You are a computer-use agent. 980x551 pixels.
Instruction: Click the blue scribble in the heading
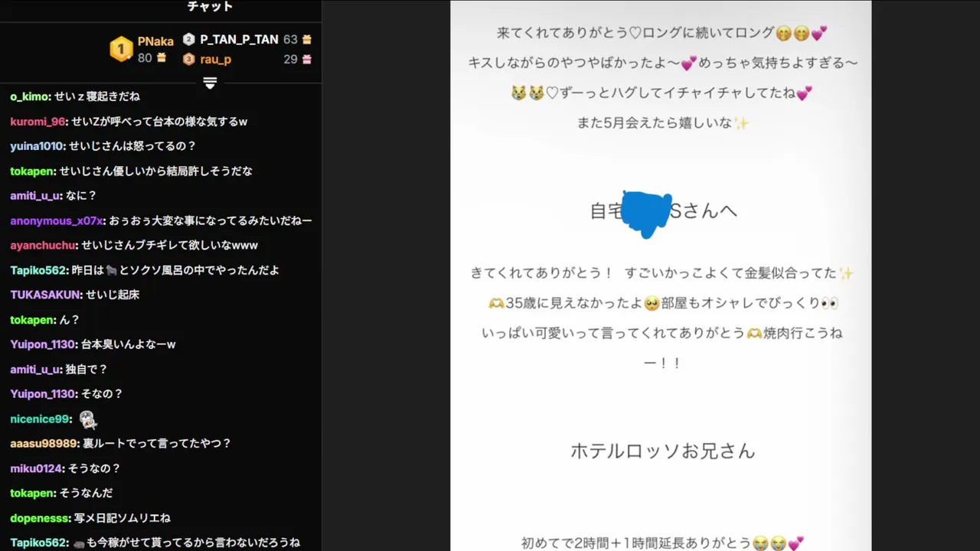click(x=645, y=214)
